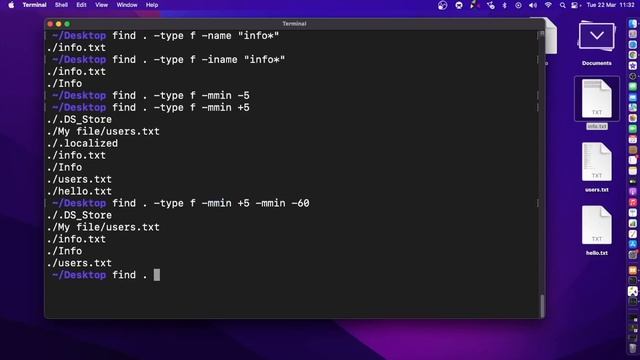Open Messages from the Dock
The image size is (640, 360).
633,87
